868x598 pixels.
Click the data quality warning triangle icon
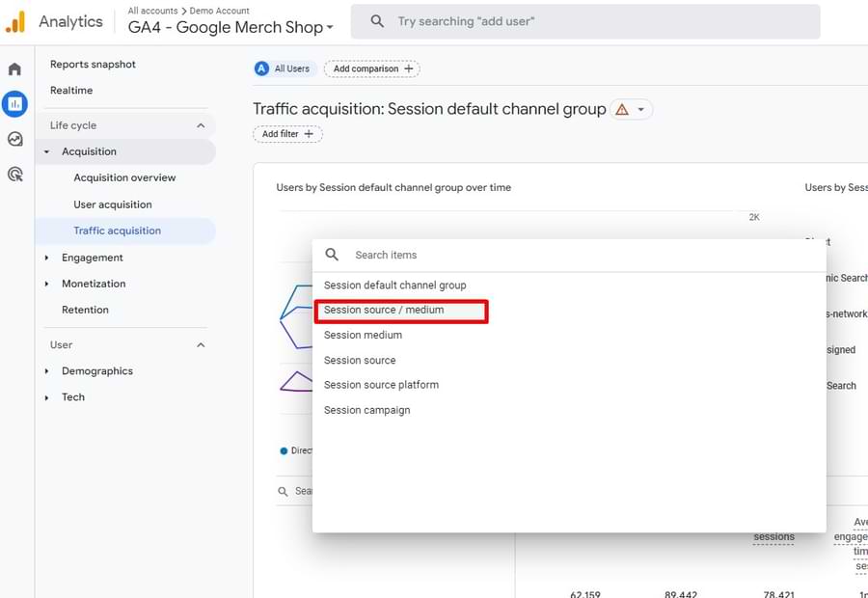(622, 110)
